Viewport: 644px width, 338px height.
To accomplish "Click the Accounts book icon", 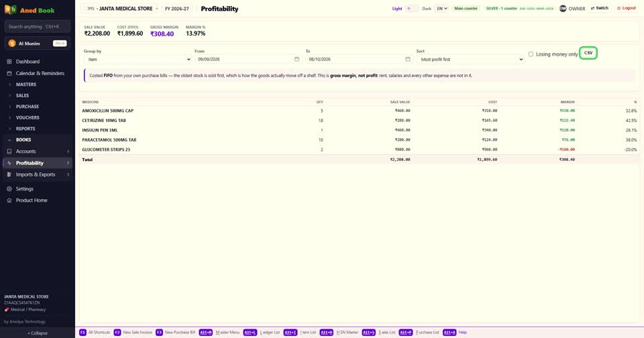I will tap(9, 151).
